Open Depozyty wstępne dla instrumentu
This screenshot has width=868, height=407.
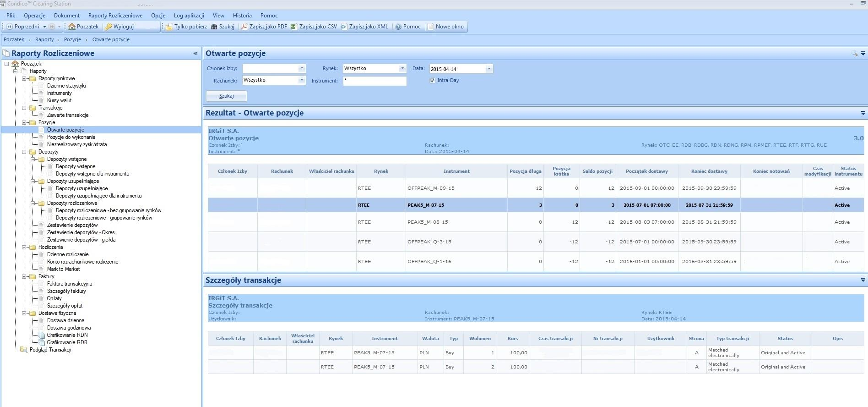pos(92,174)
